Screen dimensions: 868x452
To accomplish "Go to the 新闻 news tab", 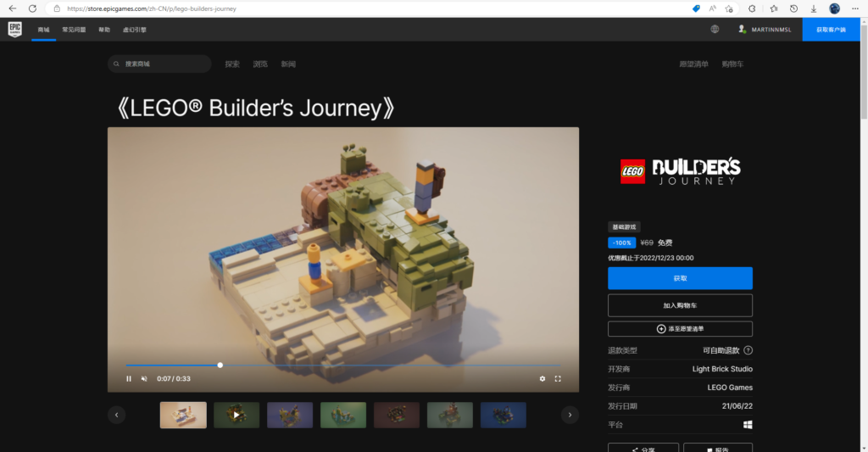I will (288, 64).
